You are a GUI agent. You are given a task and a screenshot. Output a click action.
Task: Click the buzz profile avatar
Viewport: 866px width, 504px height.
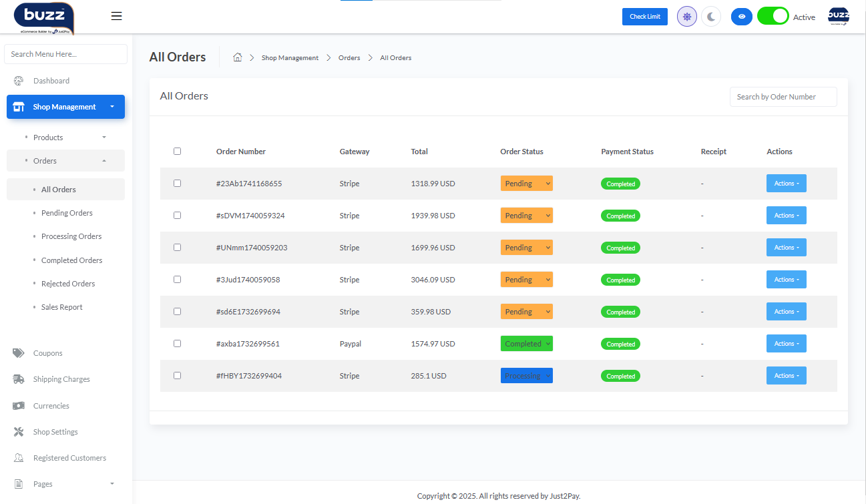coord(838,17)
